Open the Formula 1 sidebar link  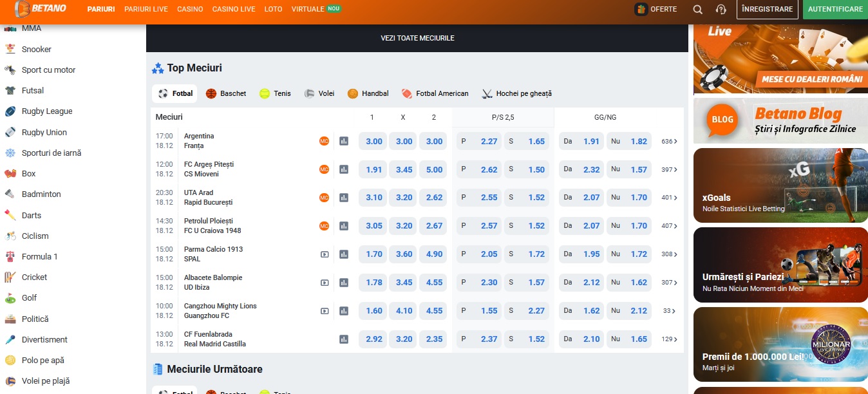point(40,256)
